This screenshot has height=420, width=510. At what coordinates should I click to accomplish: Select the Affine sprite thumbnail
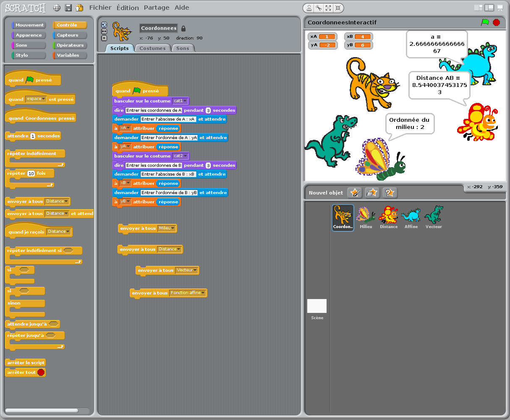pyautogui.click(x=411, y=217)
